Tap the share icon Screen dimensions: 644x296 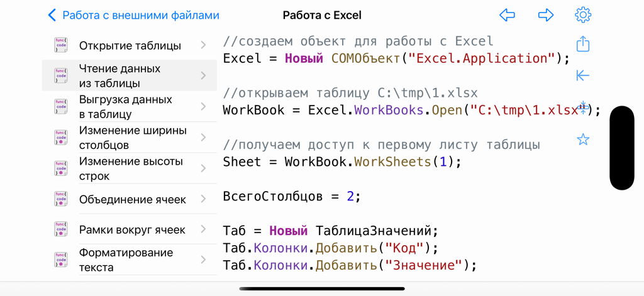583,44
